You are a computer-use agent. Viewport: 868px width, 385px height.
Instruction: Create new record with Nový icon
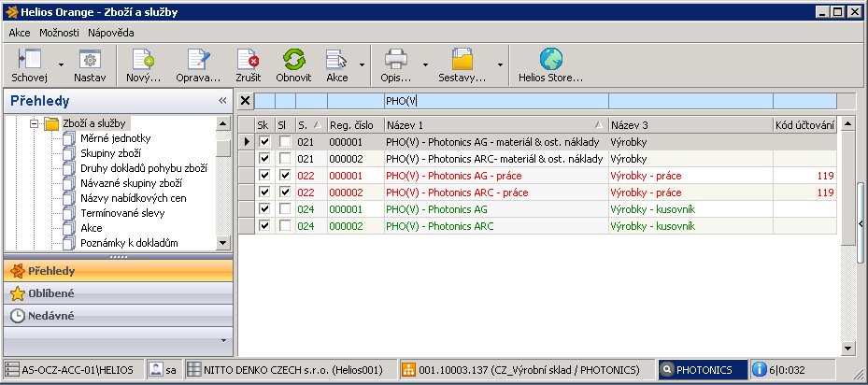tap(143, 59)
